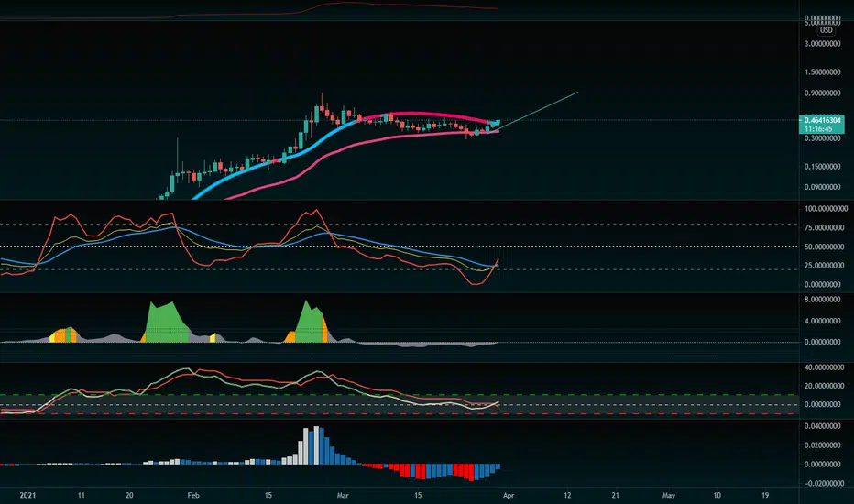The height and width of the screenshot is (504, 854).
Task: Click the 21 date label on time axis
Action: [616, 495]
